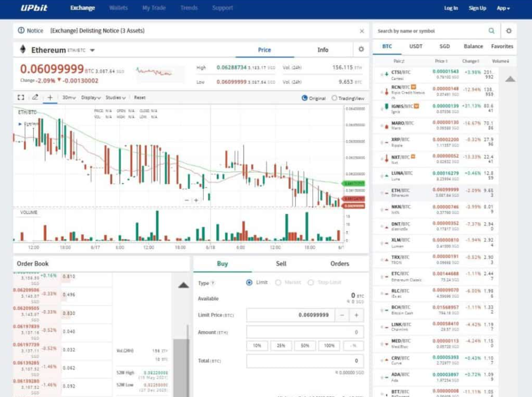Viewport: 532px width, 397px height.
Task: Click the Notice info icon
Action: pos(21,31)
